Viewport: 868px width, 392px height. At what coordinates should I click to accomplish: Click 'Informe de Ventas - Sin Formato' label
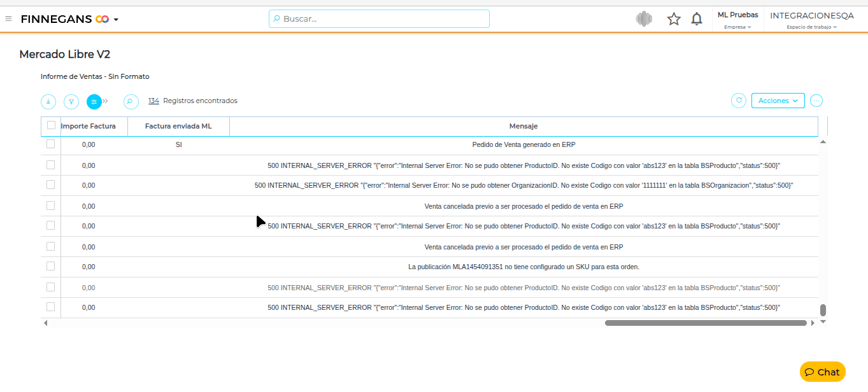click(95, 76)
